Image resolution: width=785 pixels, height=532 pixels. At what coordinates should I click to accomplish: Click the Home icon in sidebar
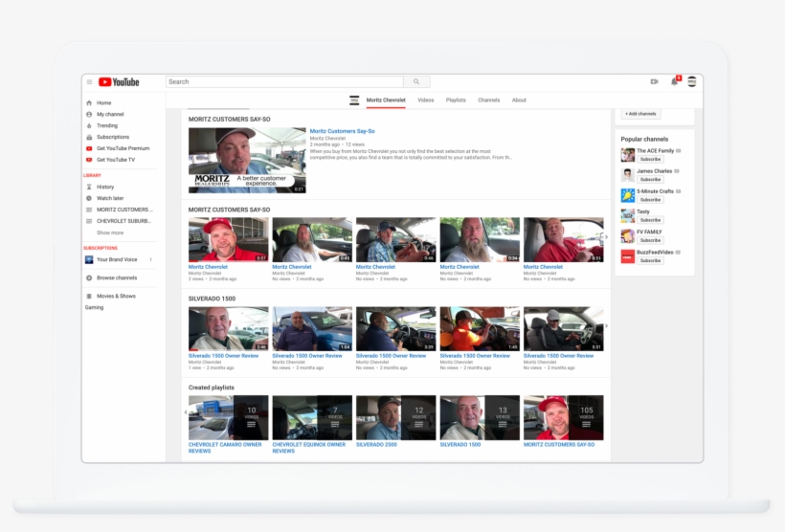[89, 102]
